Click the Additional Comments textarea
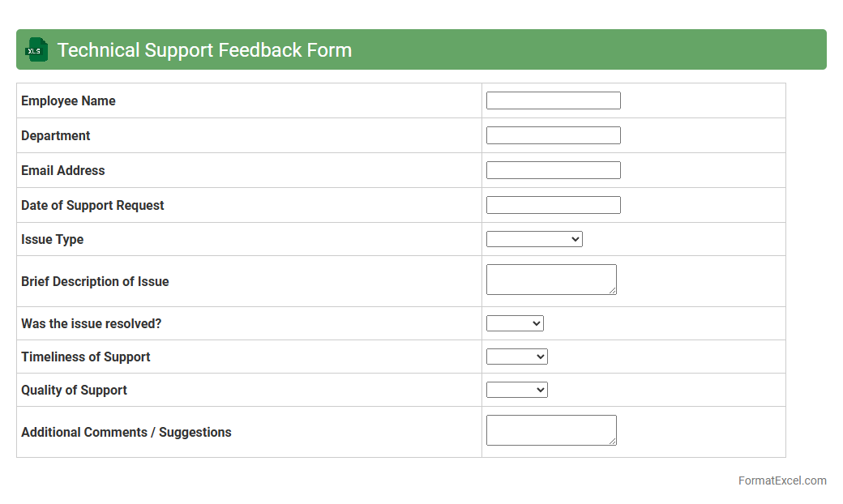 point(551,430)
